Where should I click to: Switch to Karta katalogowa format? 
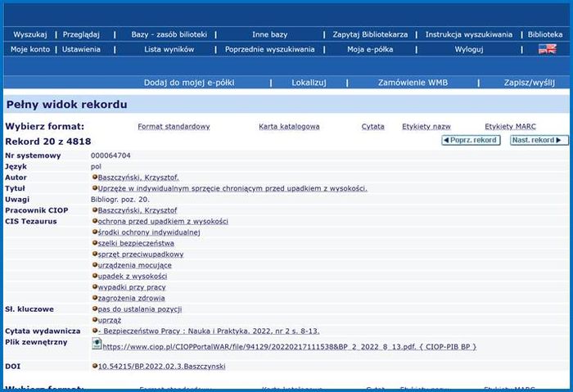[x=289, y=127]
